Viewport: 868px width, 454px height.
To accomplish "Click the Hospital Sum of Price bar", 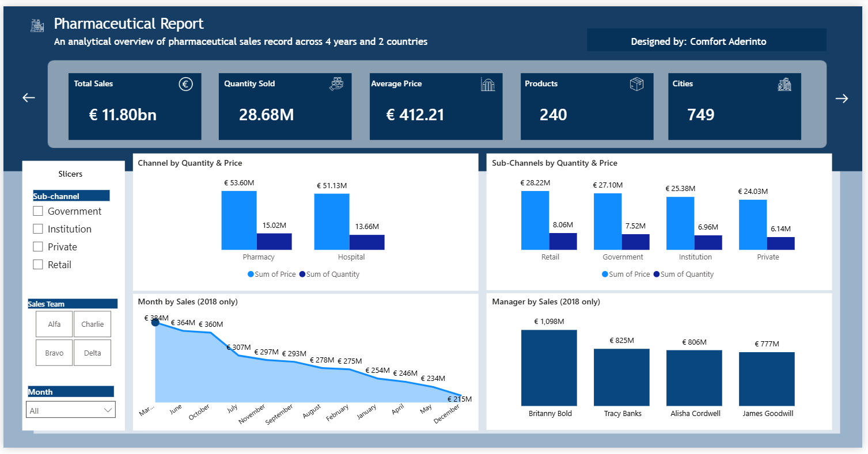I will point(332,222).
